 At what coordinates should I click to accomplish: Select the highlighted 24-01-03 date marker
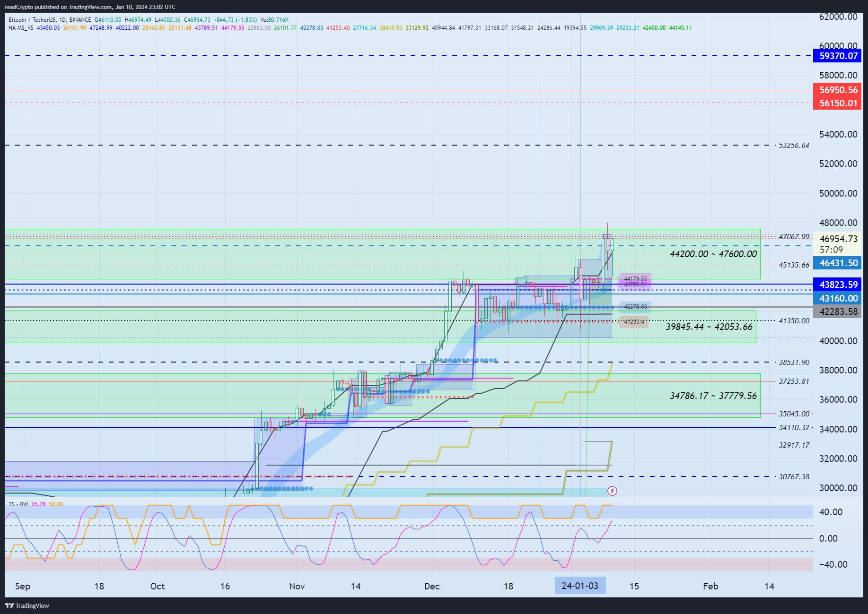580,586
